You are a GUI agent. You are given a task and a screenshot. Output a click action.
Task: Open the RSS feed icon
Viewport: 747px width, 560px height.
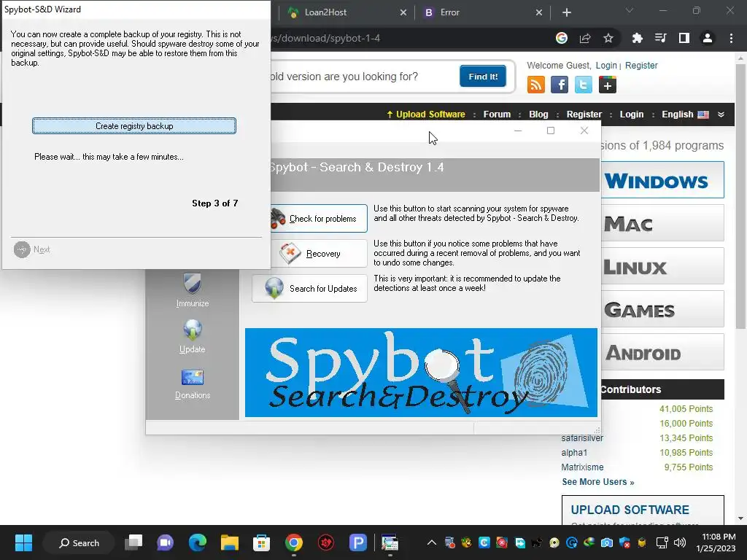(536, 85)
